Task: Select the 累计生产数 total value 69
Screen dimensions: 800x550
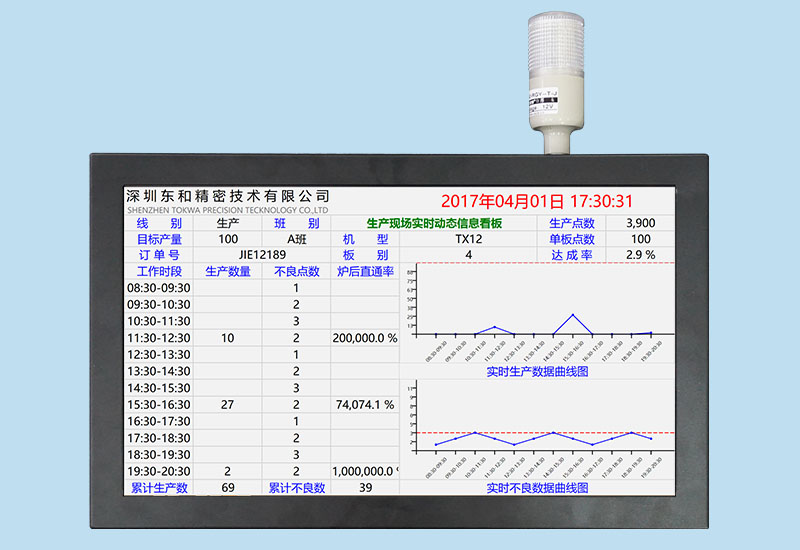Action: (228, 487)
